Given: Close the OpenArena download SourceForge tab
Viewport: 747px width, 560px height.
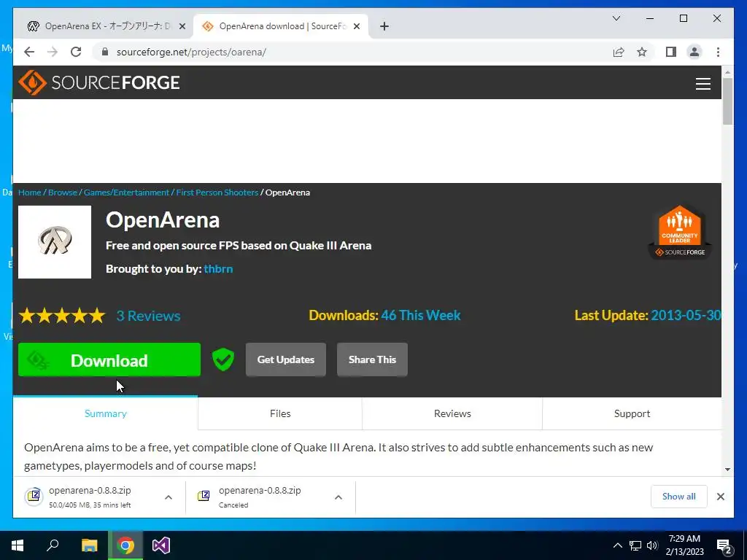Looking at the screenshot, I should (x=356, y=26).
